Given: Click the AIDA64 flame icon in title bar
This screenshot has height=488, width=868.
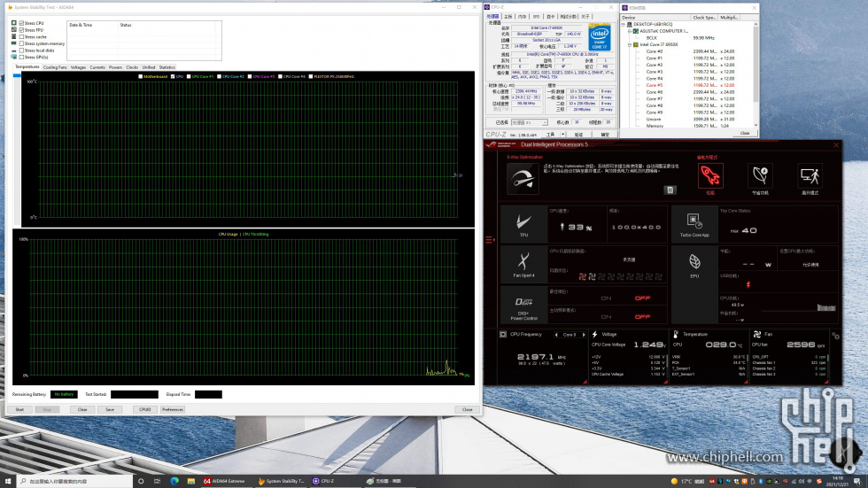Looking at the screenshot, I should pyautogui.click(x=10, y=7).
